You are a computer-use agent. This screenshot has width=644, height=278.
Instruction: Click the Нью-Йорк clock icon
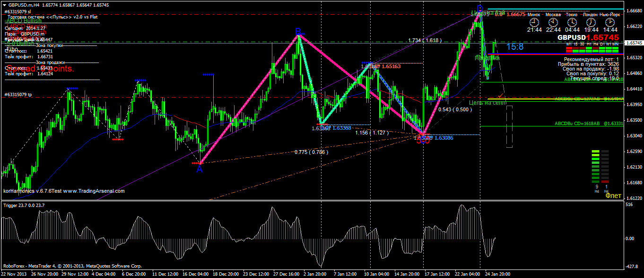609,22
